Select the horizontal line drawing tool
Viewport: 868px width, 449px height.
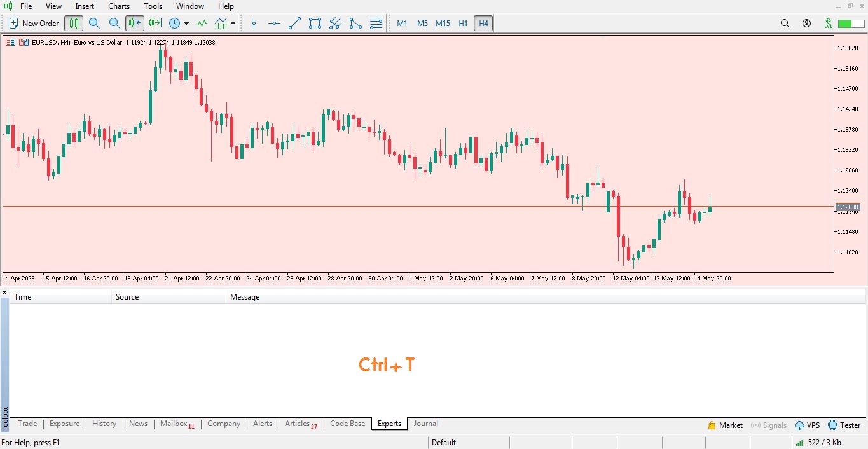274,24
